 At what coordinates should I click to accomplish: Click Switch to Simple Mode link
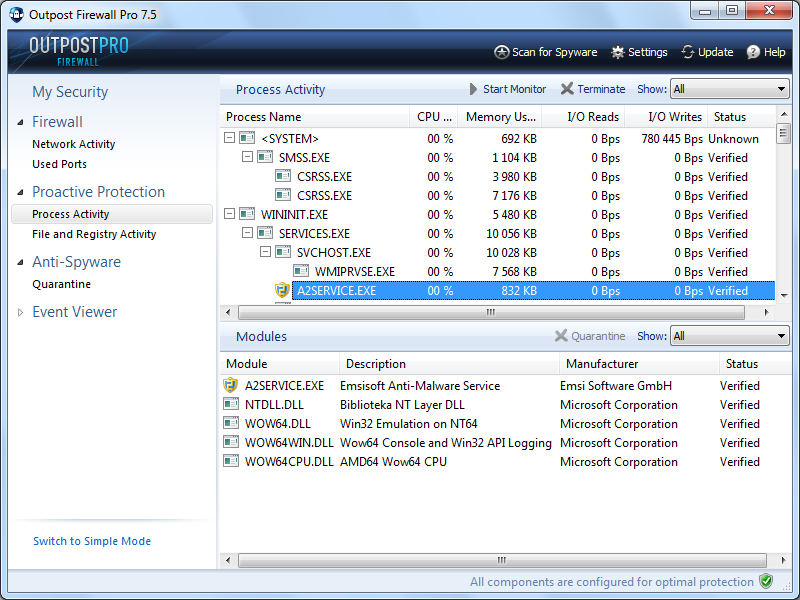click(x=92, y=541)
